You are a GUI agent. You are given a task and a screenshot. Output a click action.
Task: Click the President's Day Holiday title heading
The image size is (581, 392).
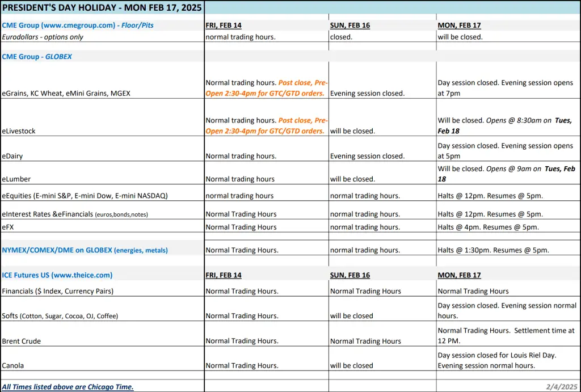[102, 7]
